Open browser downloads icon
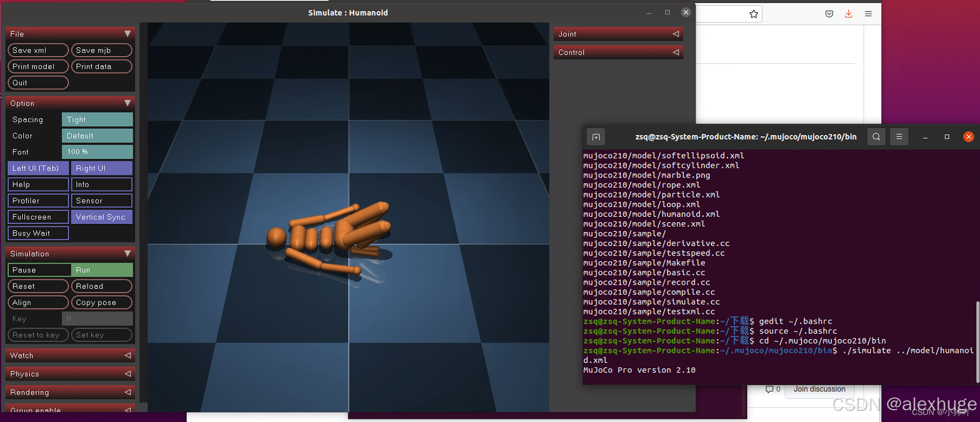980x422 pixels. [848, 14]
